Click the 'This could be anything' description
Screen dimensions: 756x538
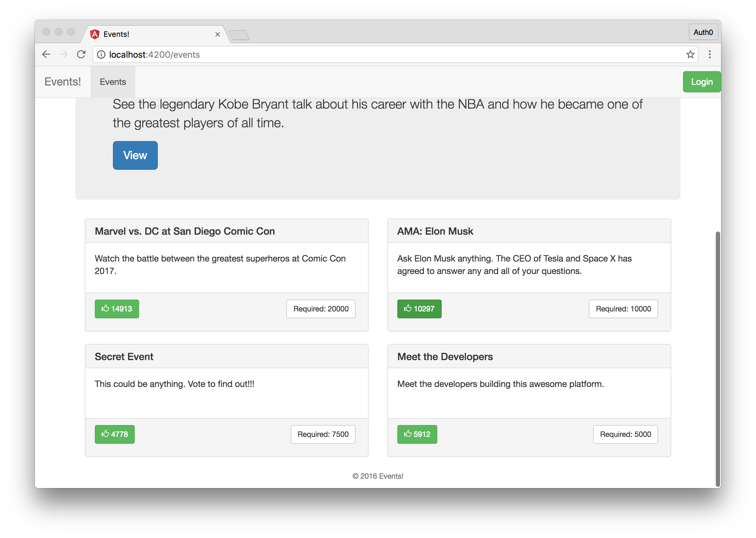point(174,384)
